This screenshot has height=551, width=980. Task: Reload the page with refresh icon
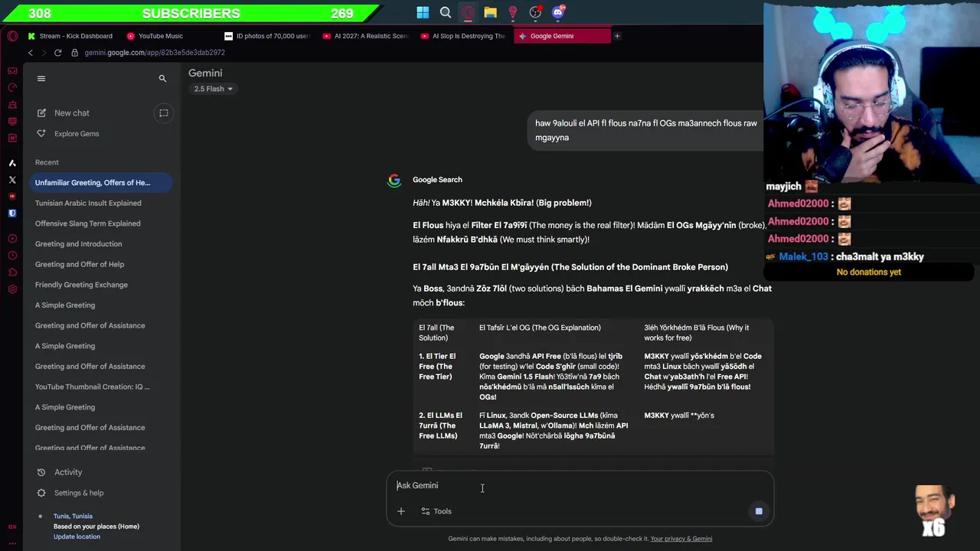pyautogui.click(x=57, y=53)
